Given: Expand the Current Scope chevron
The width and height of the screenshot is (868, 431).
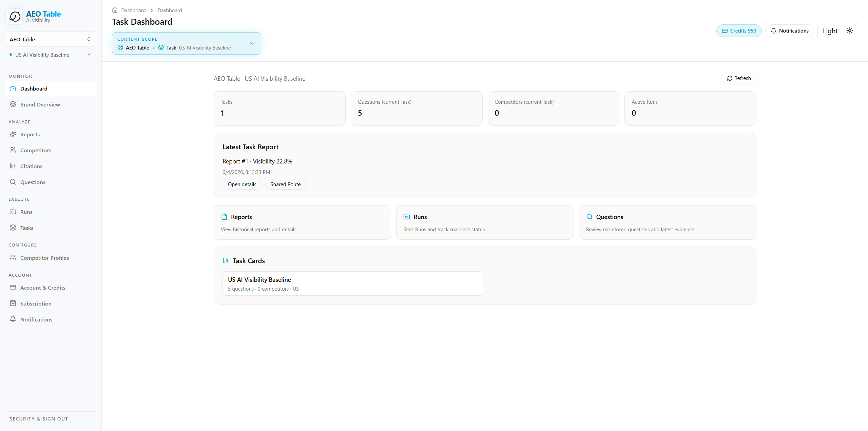Looking at the screenshot, I should pyautogui.click(x=252, y=43).
